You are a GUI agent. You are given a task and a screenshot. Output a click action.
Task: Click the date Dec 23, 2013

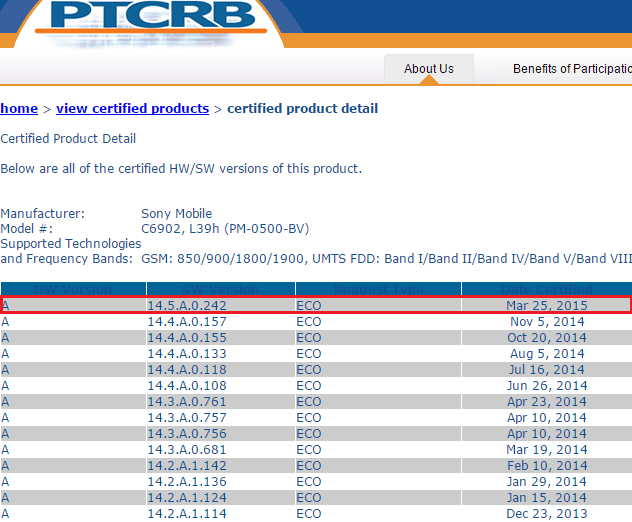[x=547, y=514]
